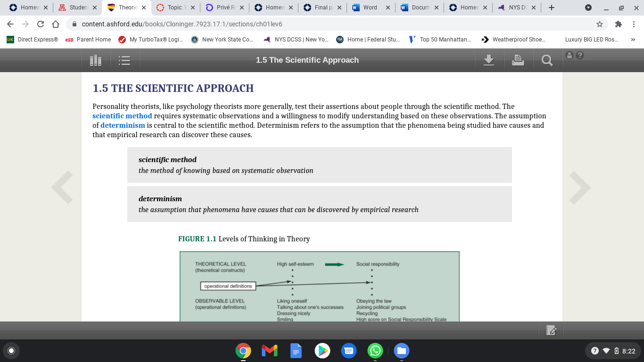
Task: Expand the hidden bookmarks overflow chevron
Action: (633, 40)
